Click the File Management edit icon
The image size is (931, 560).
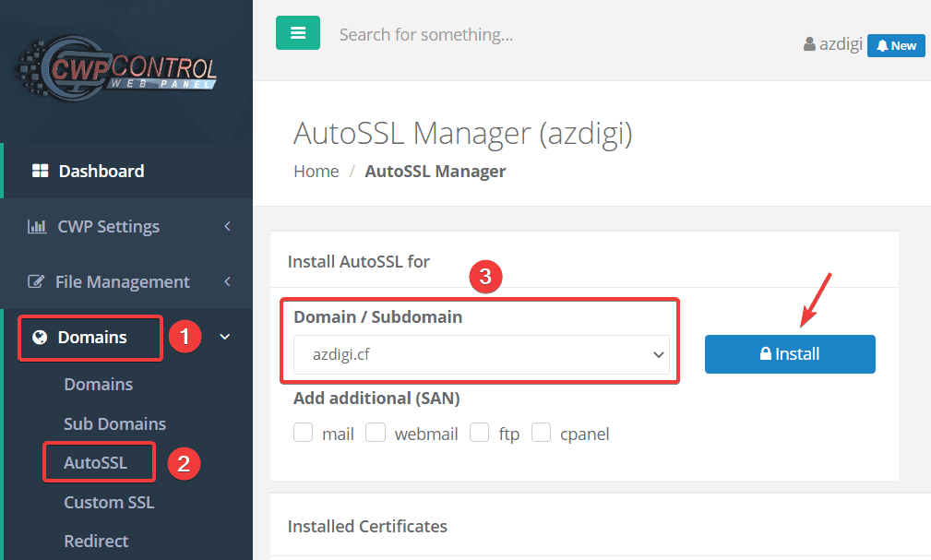(37, 281)
